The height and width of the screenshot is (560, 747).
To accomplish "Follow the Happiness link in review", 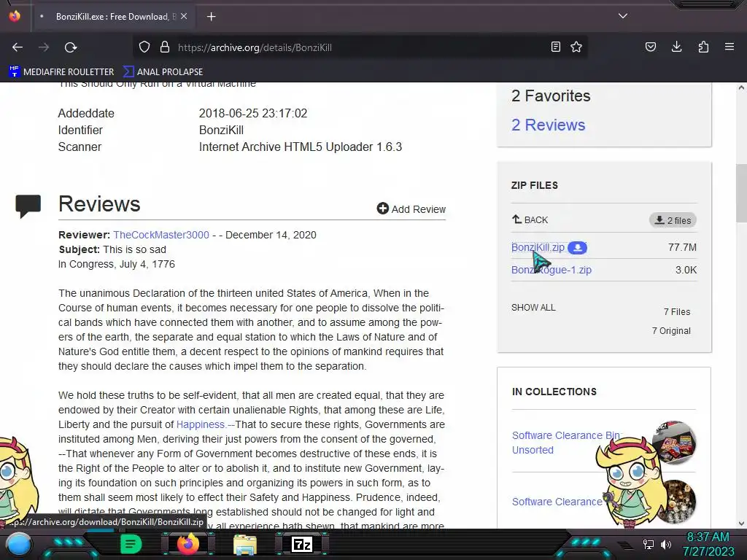I will click(200, 424).
